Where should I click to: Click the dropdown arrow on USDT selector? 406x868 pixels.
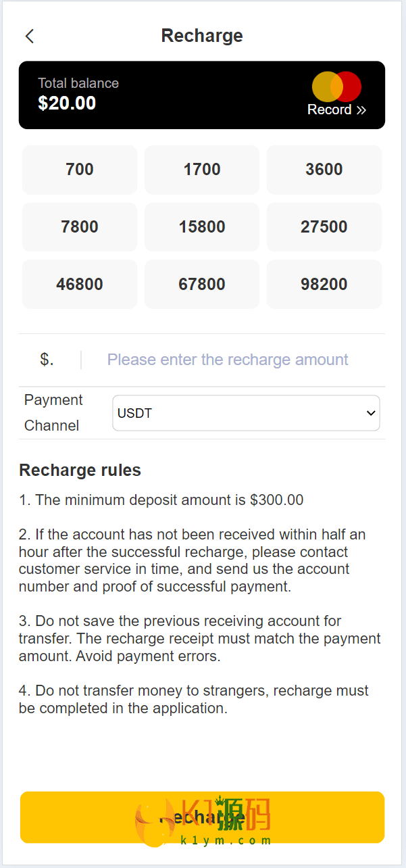coord(370,413)
